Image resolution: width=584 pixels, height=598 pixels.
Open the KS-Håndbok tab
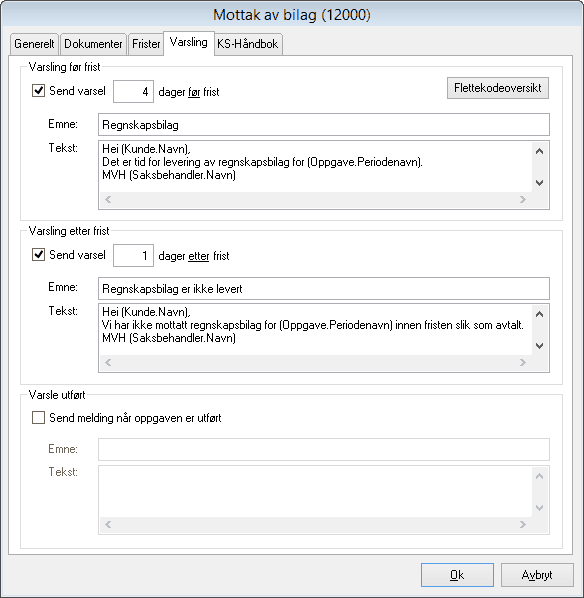(x=248, y=44)
